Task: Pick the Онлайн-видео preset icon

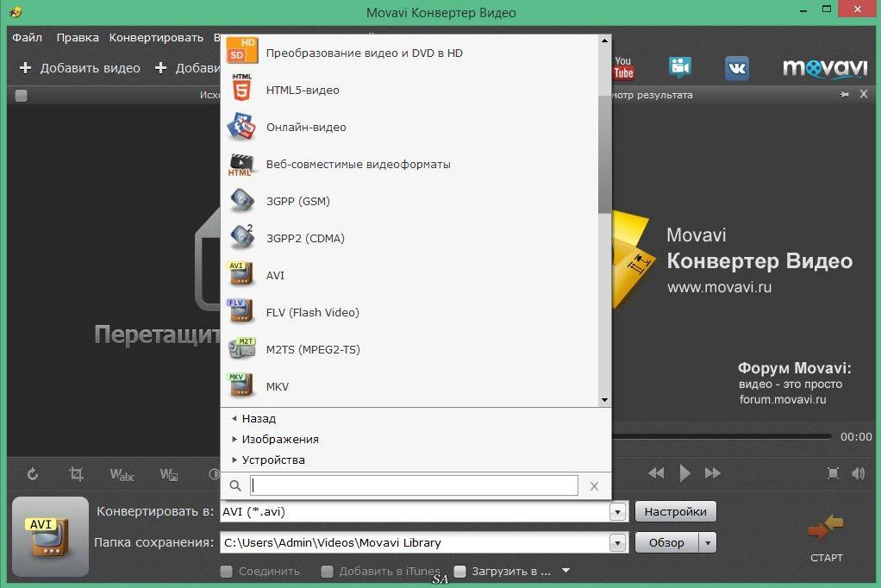Action: (241, 126)
